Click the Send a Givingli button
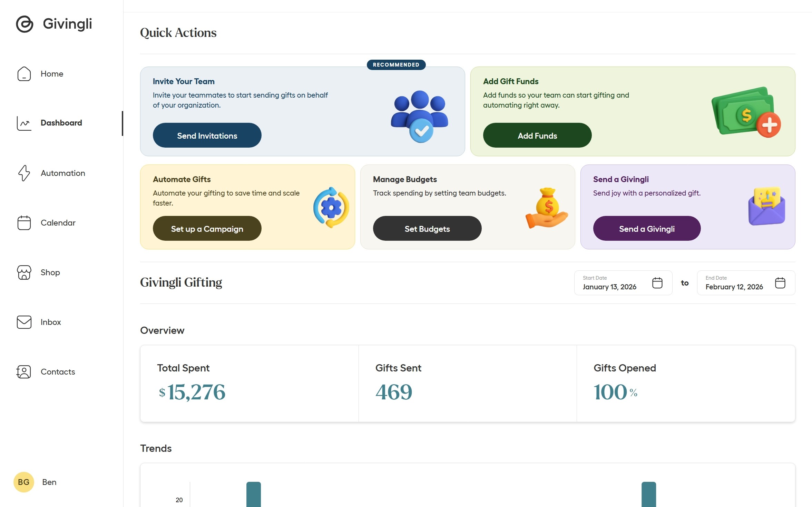The width and height of the screenshot is (812, 507). point(647,228)
